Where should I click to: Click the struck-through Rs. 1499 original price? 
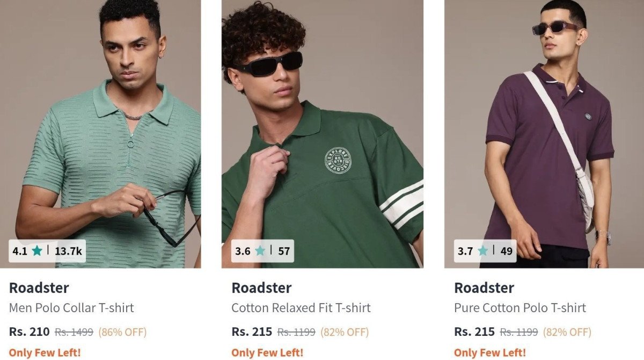pyautogui.click(x=74, y=332)
